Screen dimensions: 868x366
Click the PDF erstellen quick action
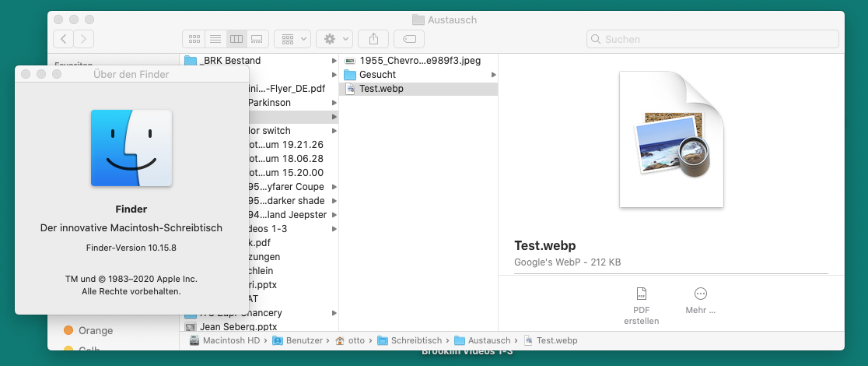[x=641, y=304]
